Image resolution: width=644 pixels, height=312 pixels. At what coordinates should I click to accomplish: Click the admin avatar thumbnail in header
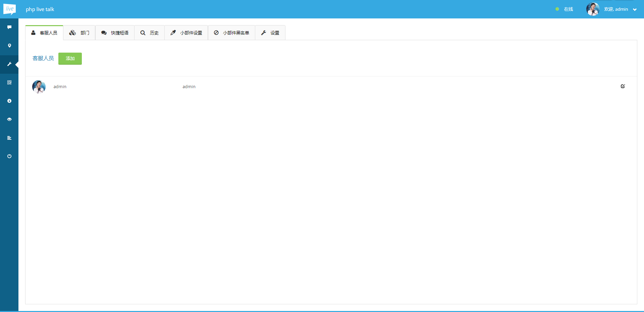click(593, 9)
